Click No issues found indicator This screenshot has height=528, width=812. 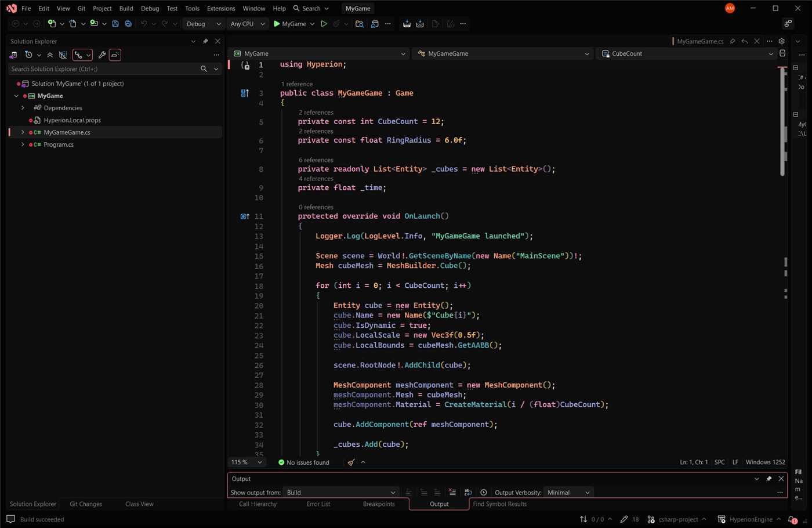(303, 462)
